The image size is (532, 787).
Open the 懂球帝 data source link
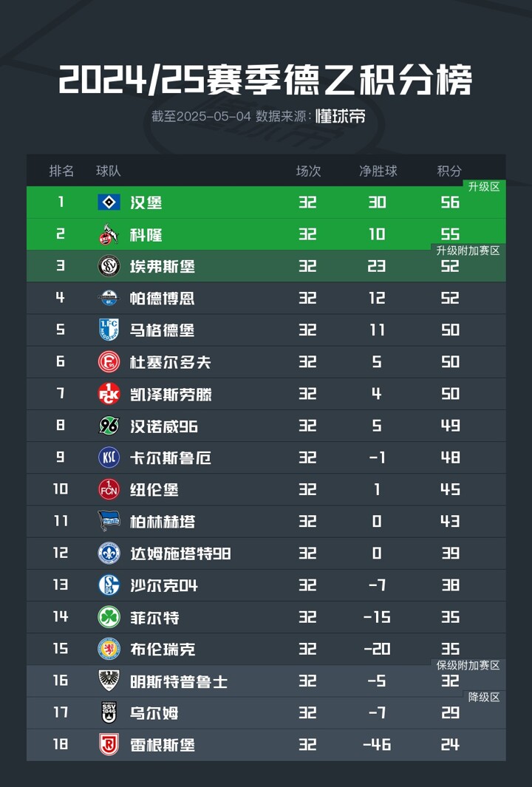pos(340,116)
